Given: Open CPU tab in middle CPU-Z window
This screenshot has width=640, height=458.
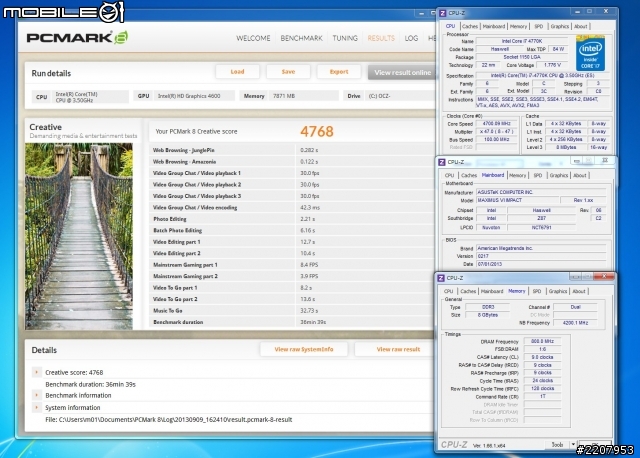Looking at the screenshot, I should (449, 175).
